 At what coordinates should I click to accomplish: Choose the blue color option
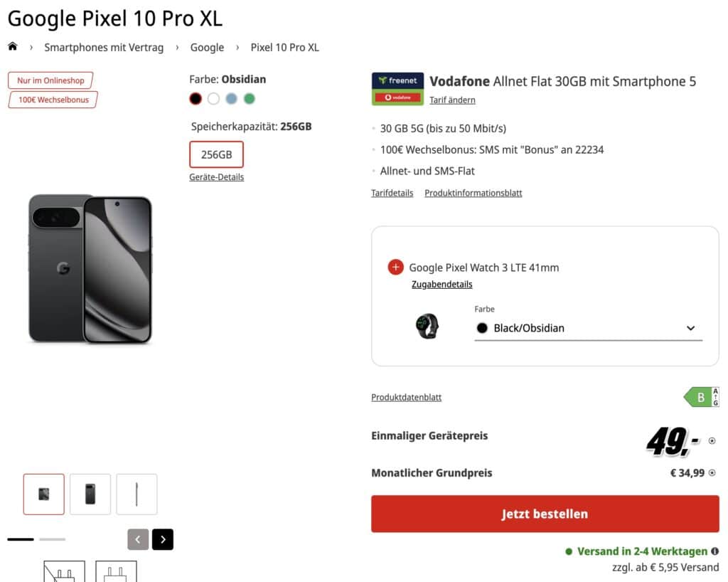[x=231, y=99]
